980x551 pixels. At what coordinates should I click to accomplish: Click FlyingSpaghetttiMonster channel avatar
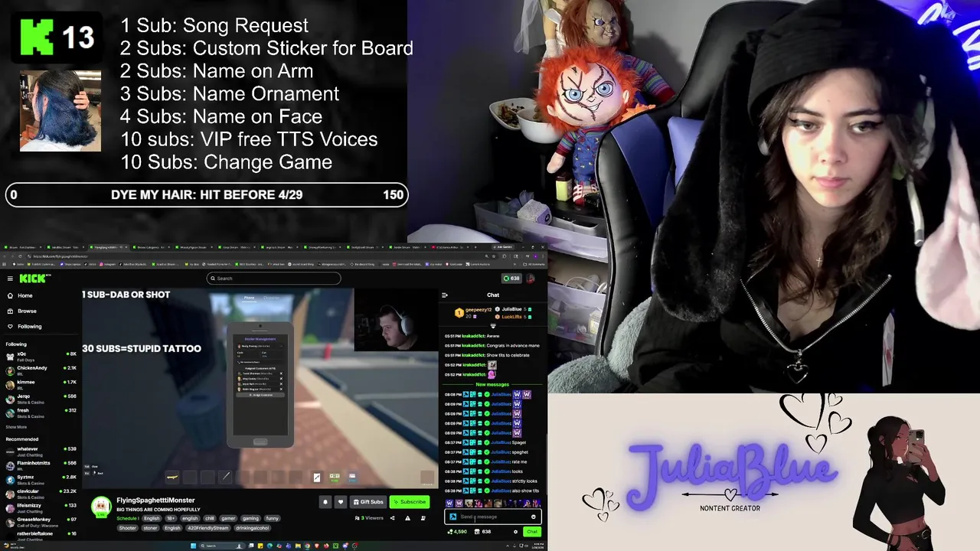tap(101, 507)
